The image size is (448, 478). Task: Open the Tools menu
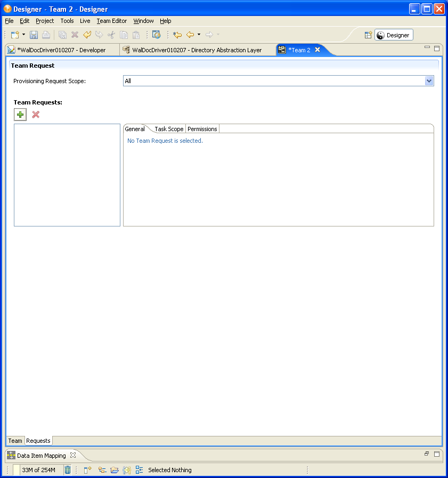click(x=67, y=21)
